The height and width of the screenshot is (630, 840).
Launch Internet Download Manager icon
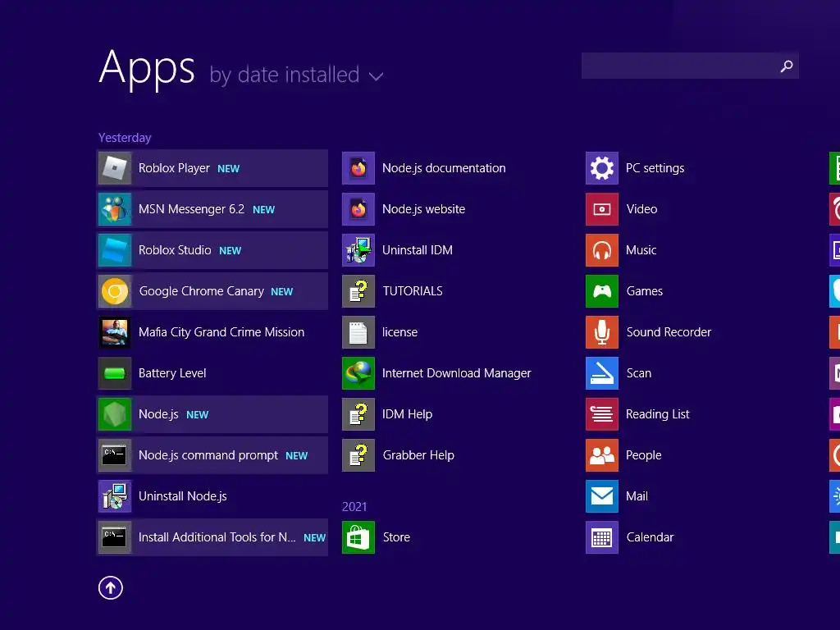point(358,373)
